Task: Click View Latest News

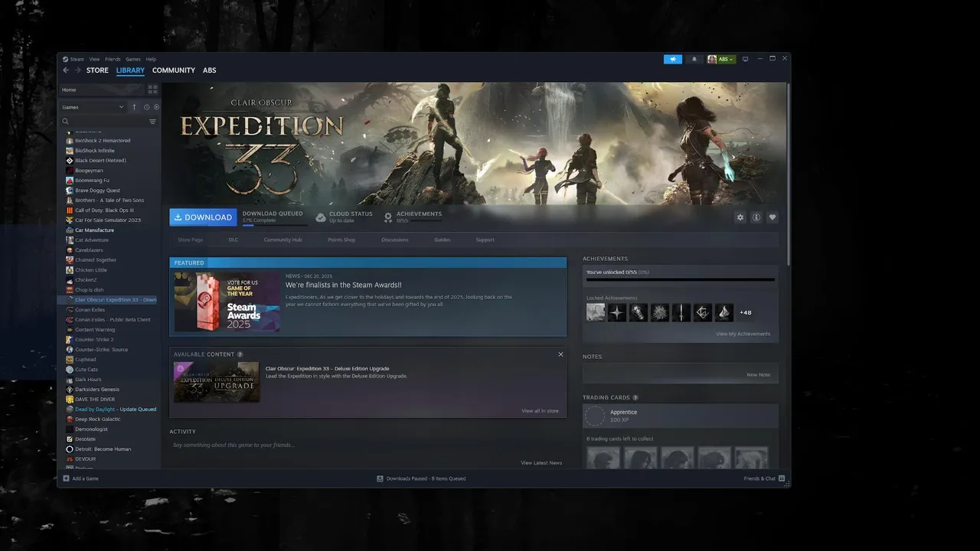Action: [541, 463]
